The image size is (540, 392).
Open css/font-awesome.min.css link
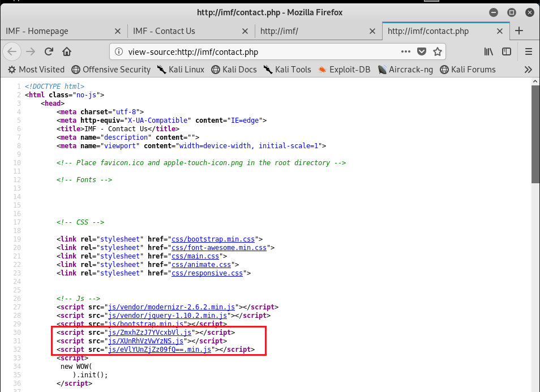[x=219, y=248]
